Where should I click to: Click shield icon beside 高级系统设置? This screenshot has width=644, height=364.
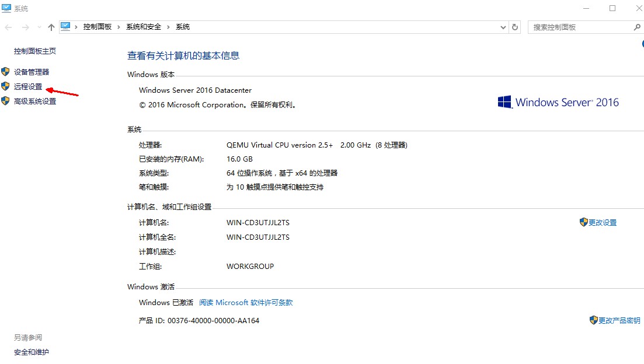point(5,100)
